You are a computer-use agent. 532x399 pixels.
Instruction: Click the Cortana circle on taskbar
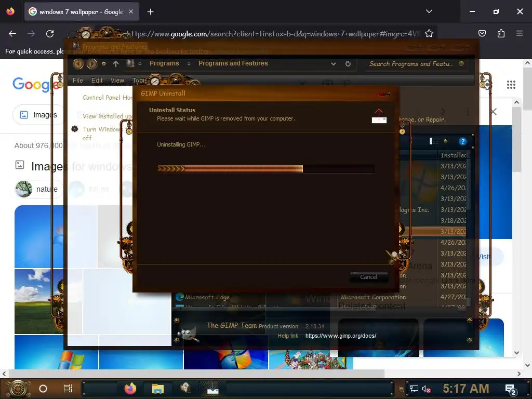click(43, 389)
